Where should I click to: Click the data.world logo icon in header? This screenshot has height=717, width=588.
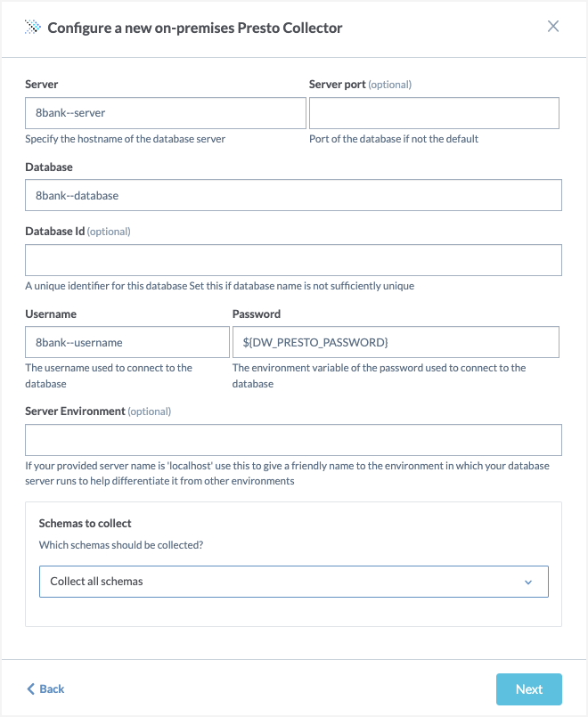32,28
